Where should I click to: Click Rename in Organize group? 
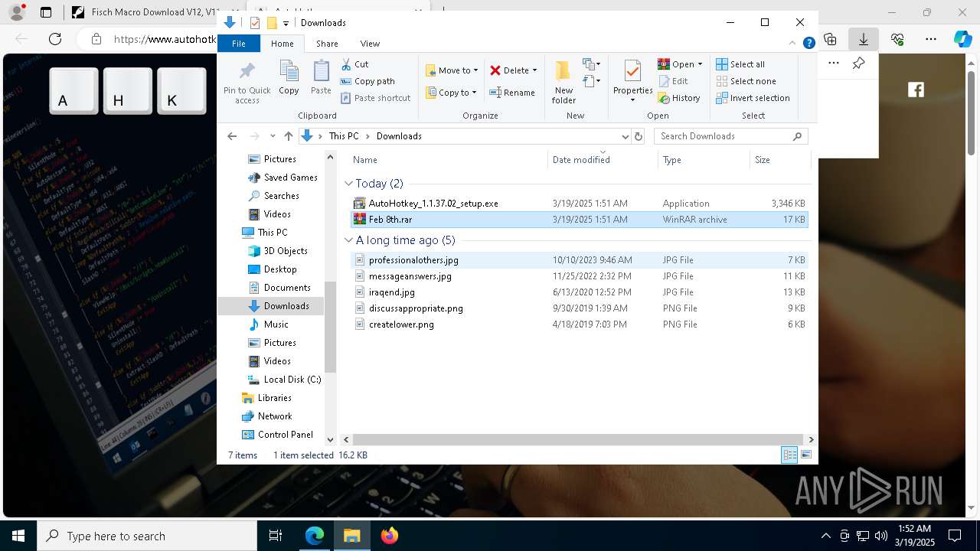(512, 93)
